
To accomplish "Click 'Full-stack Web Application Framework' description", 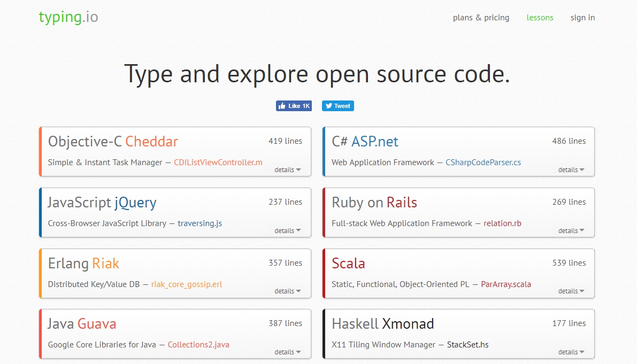I will pyautogui.click(x=402, y=223).
